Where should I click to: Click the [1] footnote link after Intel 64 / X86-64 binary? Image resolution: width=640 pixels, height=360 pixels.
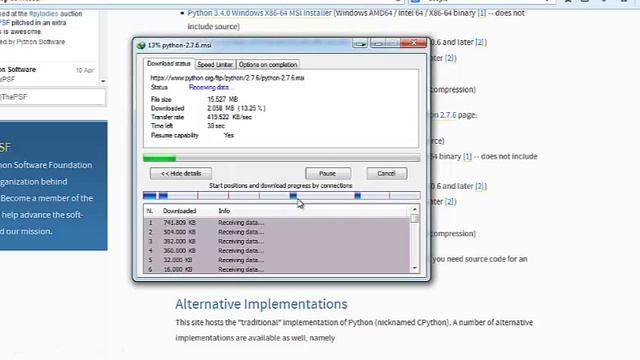(x=482, y=13)
